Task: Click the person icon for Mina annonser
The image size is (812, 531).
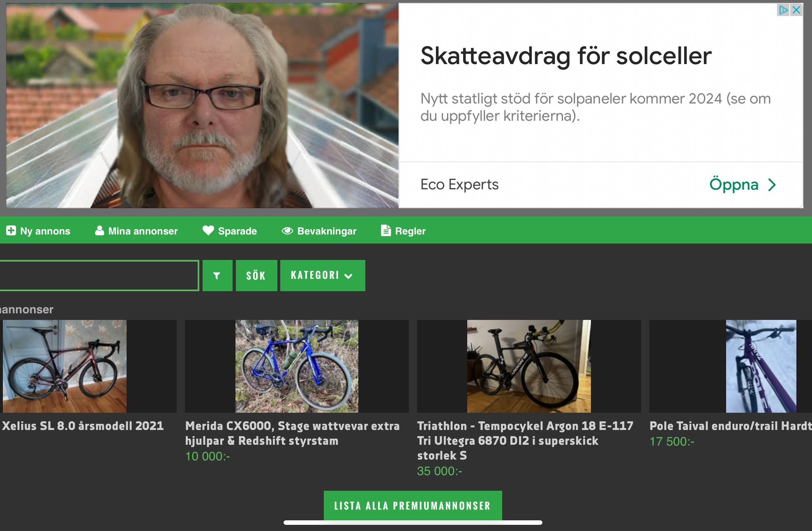Action: pyautogui.click(x=99, y=231)
